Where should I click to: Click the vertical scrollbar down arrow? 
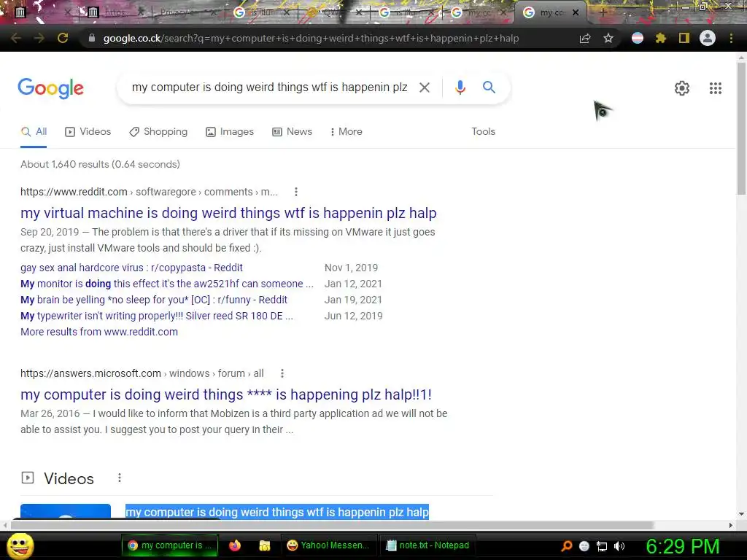tap(741, 514)
